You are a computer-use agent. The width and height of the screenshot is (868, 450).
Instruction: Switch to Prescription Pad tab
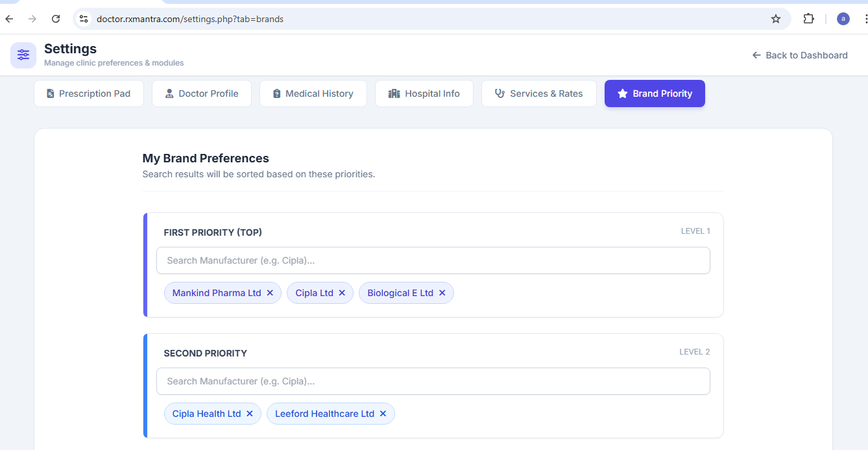89,94
